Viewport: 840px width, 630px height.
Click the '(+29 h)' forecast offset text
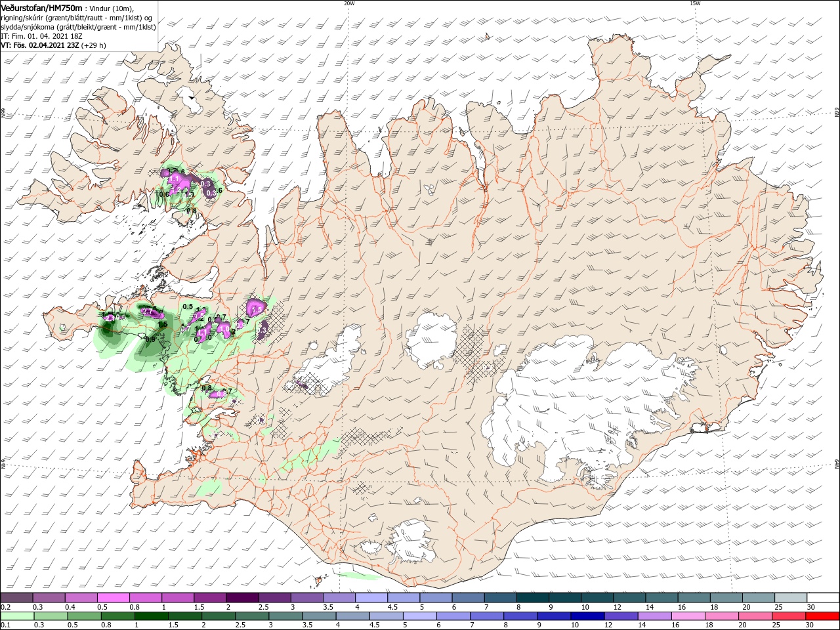[94, 46]
